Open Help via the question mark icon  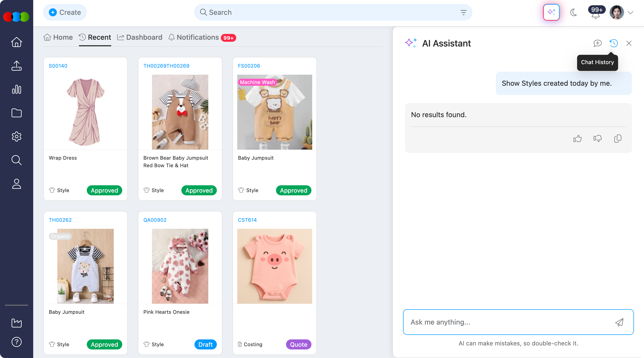tap(16, 341)
